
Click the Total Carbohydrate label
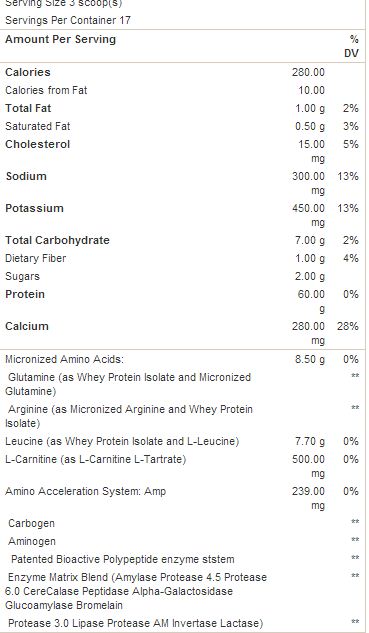click(57, 240)
